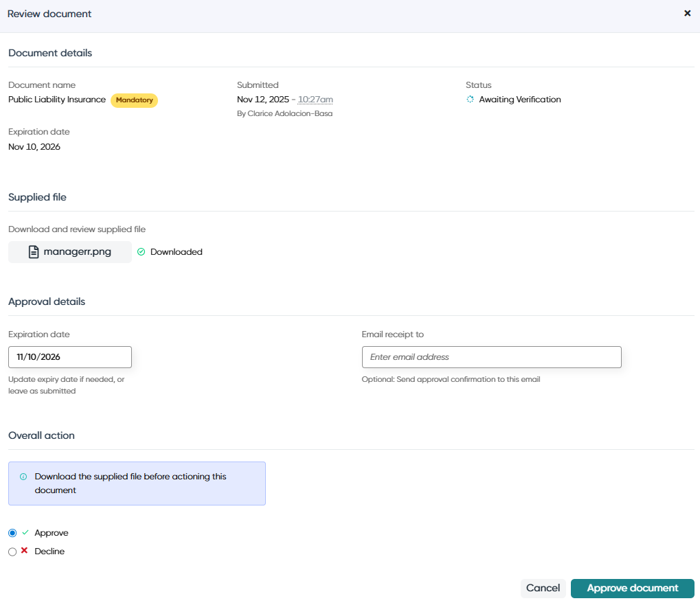This screenshot has height=603, width=700.
Task: Click 'By Clarice Adolacion-Basa' text
Action: pyautogui.click(x=285, y=113)
